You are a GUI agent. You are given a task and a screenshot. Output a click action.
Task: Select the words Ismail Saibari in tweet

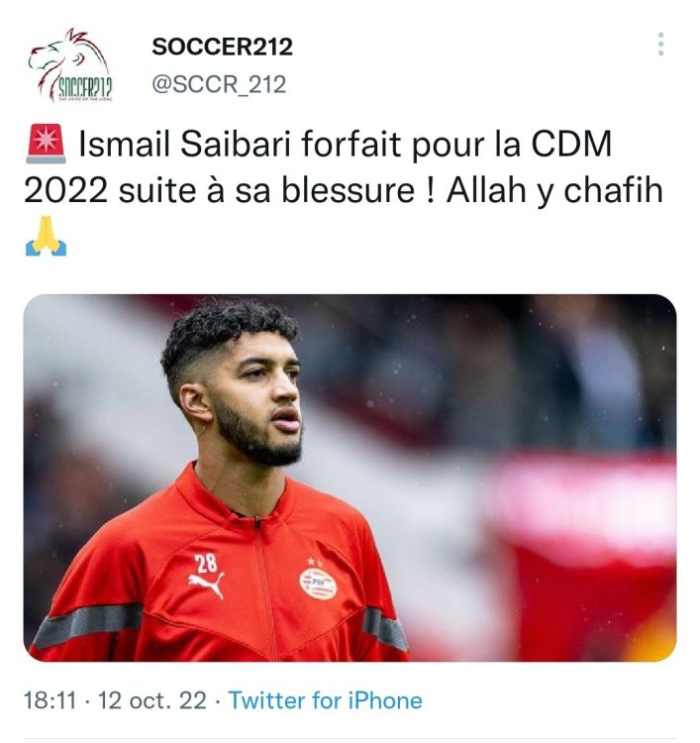(185, 144)
